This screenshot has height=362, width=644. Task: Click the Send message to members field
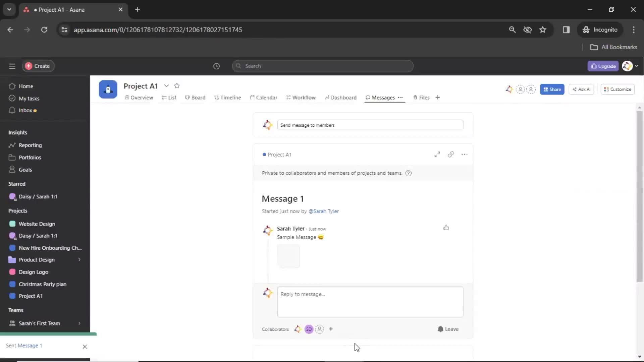click(x=369, y=125)
